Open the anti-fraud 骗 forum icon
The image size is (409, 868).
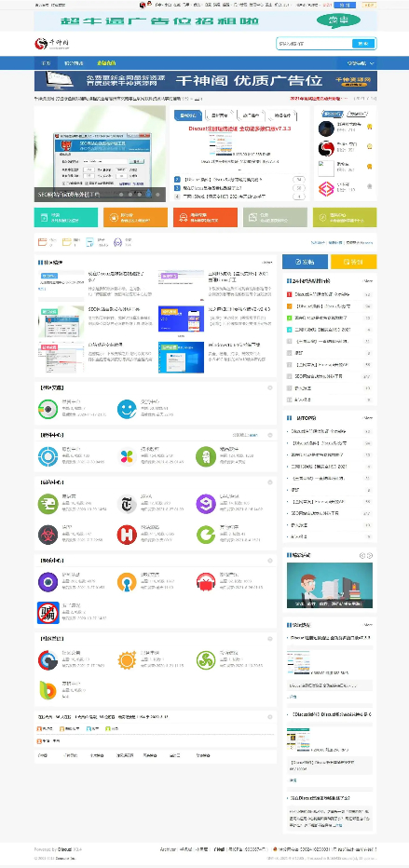pyautogui.click(x=48, y=613)
